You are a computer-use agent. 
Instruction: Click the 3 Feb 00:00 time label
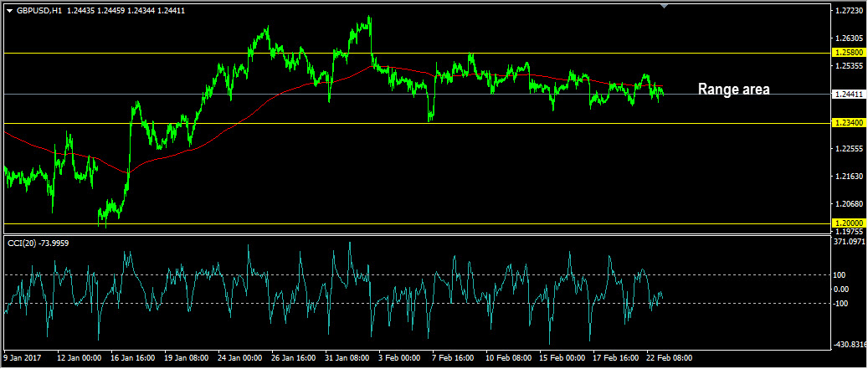point(401,358)
